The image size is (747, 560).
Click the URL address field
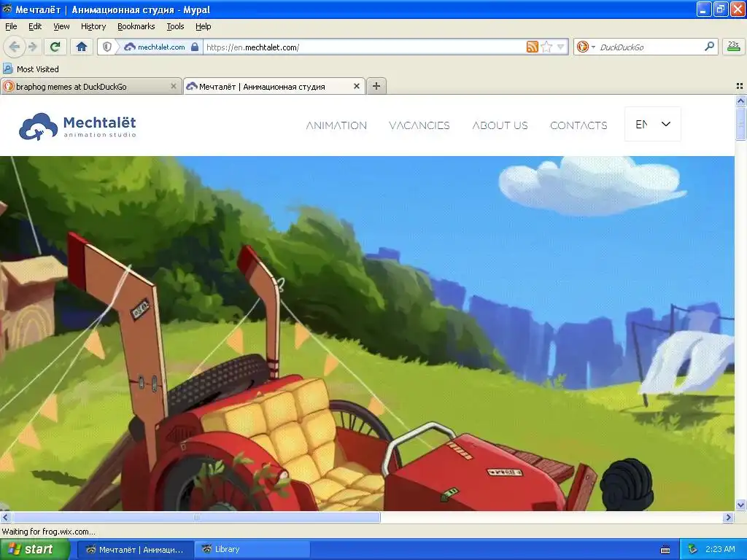coord(365,47)
